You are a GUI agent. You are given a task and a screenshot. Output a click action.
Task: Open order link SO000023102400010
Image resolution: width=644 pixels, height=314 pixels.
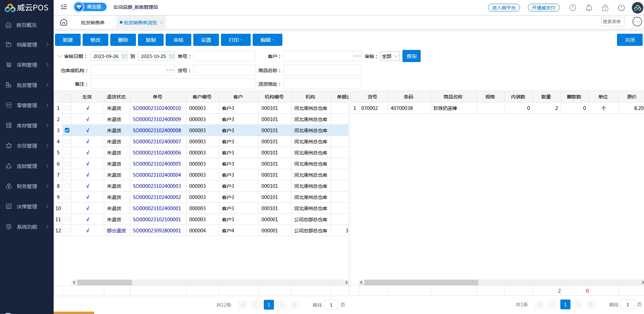[x=157, y=108]
